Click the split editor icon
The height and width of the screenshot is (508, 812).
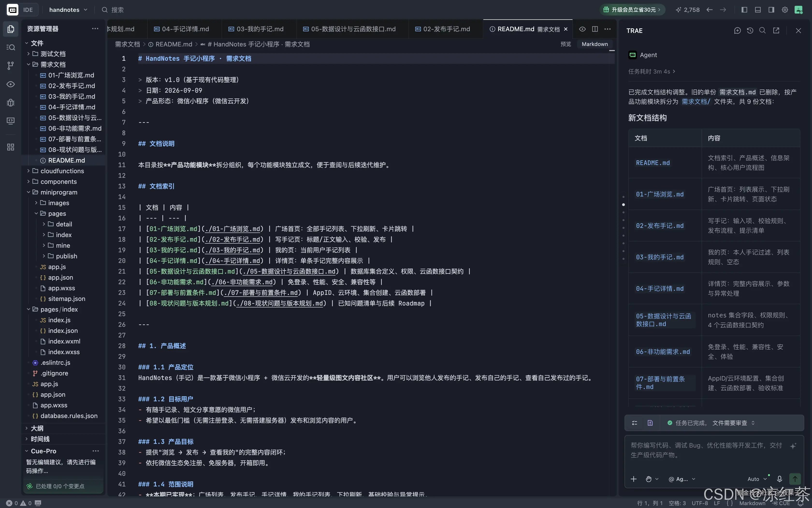point(595,29)
